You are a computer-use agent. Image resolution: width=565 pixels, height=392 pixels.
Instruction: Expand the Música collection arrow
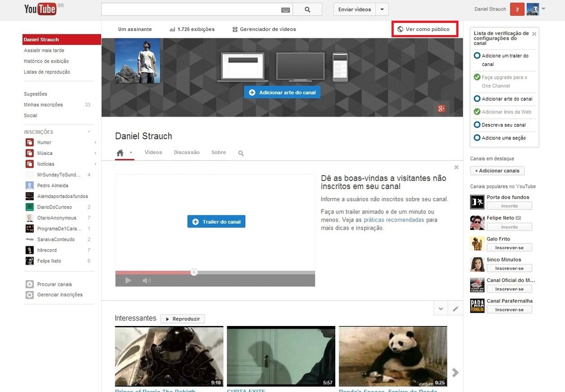(x=95, y=153)
